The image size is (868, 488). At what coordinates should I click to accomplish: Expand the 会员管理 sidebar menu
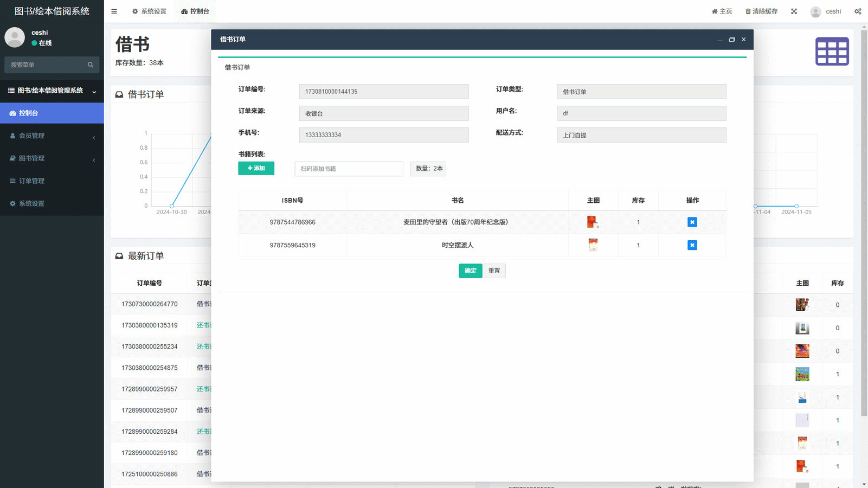coord(52,136)
